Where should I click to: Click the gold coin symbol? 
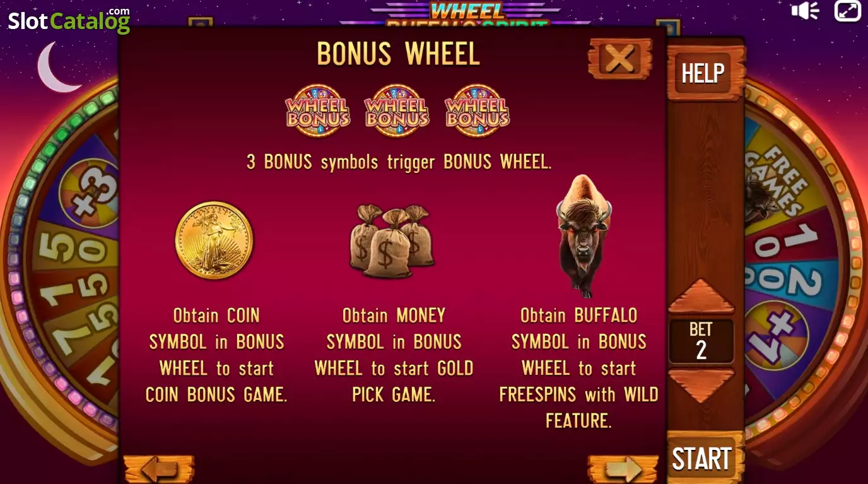click(x=214, y=240)
